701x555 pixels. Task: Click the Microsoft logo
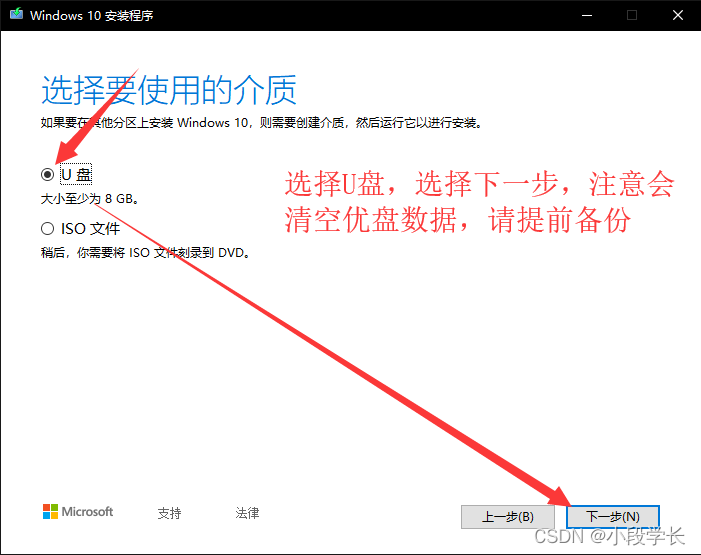tap(78, 512)
